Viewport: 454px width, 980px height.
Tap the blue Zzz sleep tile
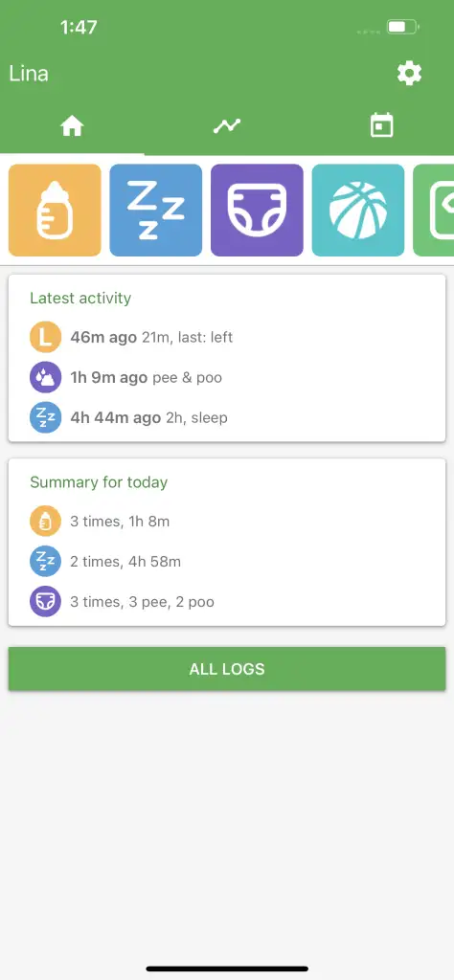[x=156, y=210]
